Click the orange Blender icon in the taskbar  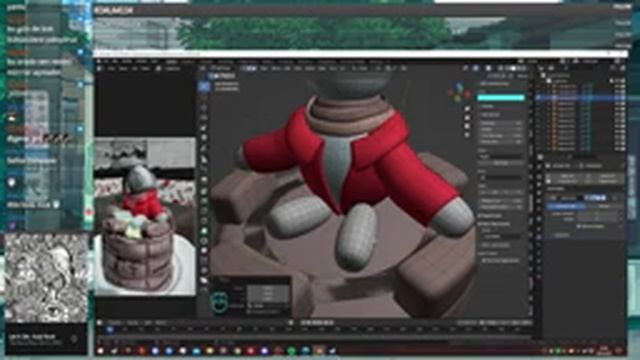pos(319,350)
